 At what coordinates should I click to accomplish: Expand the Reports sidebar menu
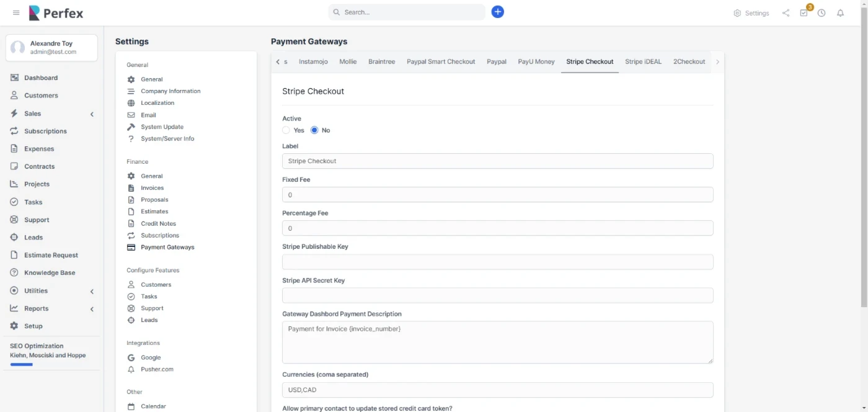(92, 309)
